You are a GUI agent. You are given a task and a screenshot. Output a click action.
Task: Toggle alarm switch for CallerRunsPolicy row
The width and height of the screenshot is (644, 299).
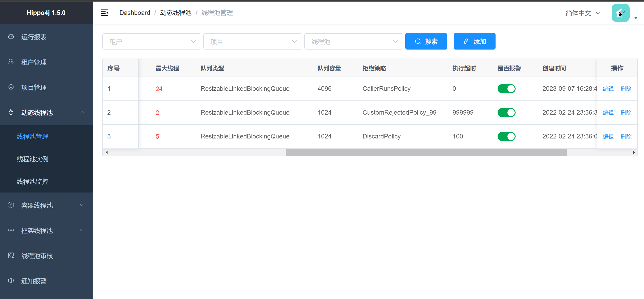point(506,88)
